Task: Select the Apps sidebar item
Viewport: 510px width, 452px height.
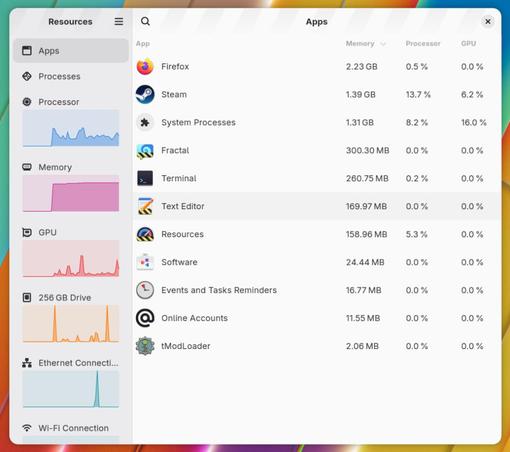Action: pyautogui.click(x=71, y=51)
